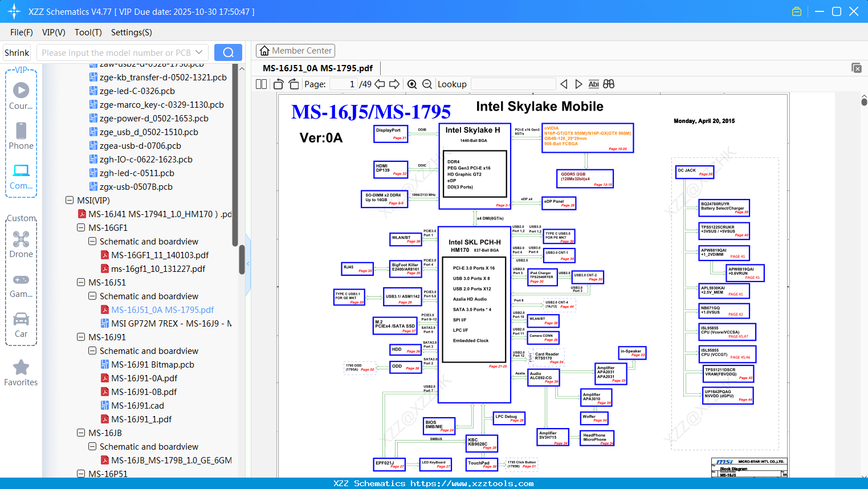Screen dimensions: 868x489
Task: Open zgx-usb-0507B.pcb
Action: coord(136,187)
